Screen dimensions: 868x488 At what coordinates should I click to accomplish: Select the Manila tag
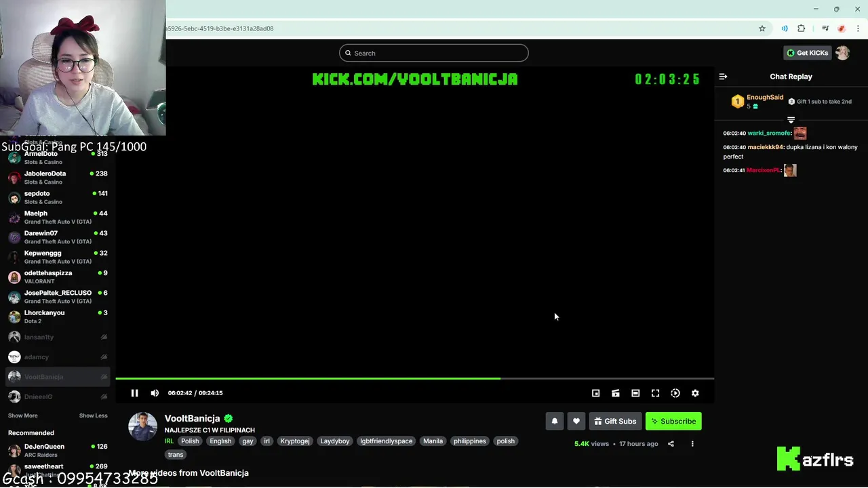pyautogui.click(x=433, y=441)
